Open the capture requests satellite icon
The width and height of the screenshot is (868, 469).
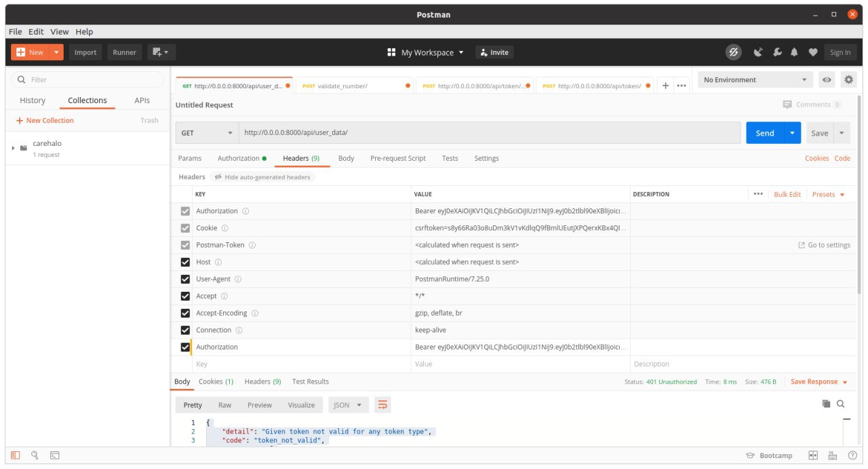(759, 52)
